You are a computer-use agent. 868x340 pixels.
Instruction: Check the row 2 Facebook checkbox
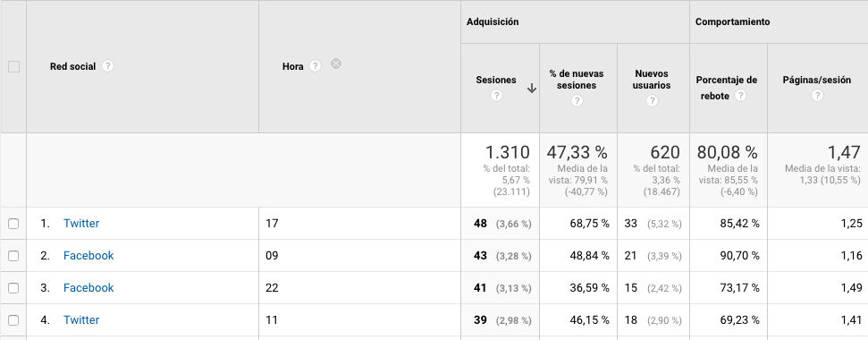13,256
